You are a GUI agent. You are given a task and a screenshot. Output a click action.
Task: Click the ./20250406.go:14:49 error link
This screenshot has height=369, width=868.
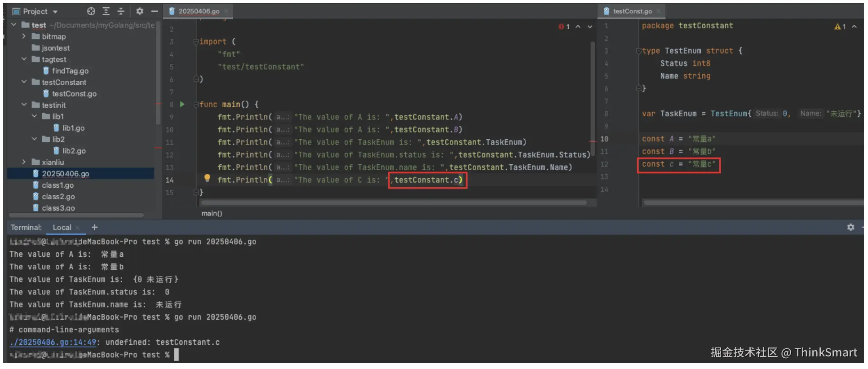tap(53, 342)
